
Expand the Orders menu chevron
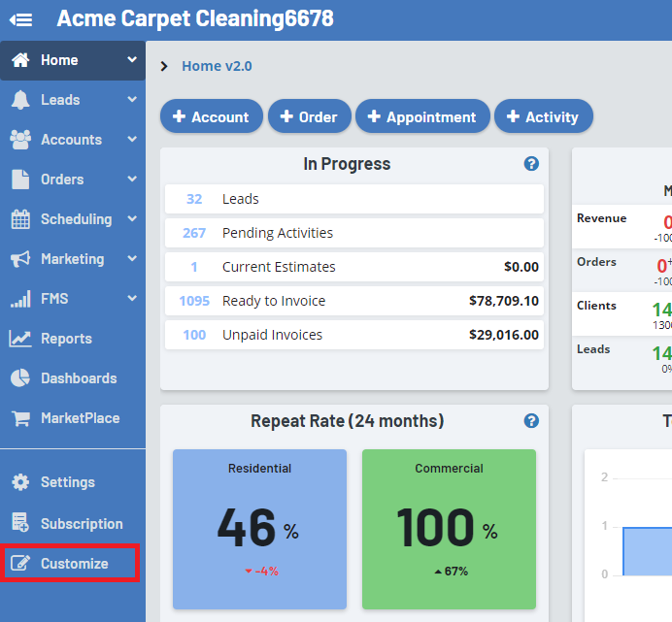[x=132, y=179]
